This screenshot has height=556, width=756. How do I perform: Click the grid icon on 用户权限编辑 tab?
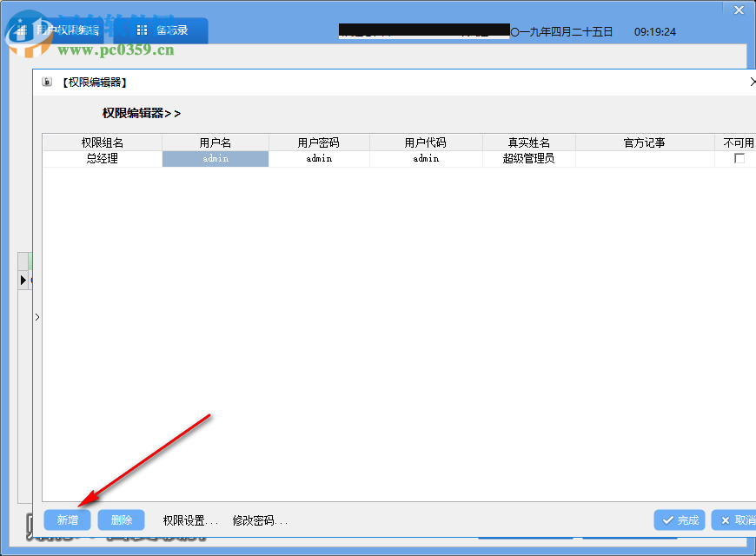pos(23,29)
